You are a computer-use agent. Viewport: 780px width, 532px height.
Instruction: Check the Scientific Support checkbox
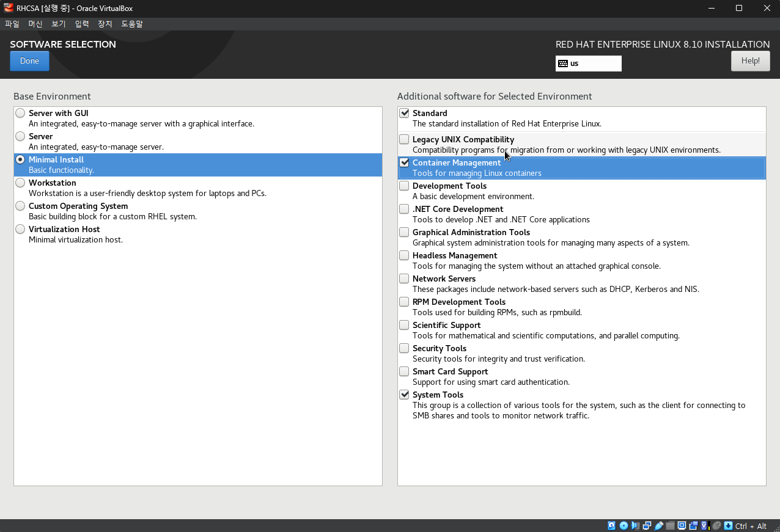[x=404, y=325]
